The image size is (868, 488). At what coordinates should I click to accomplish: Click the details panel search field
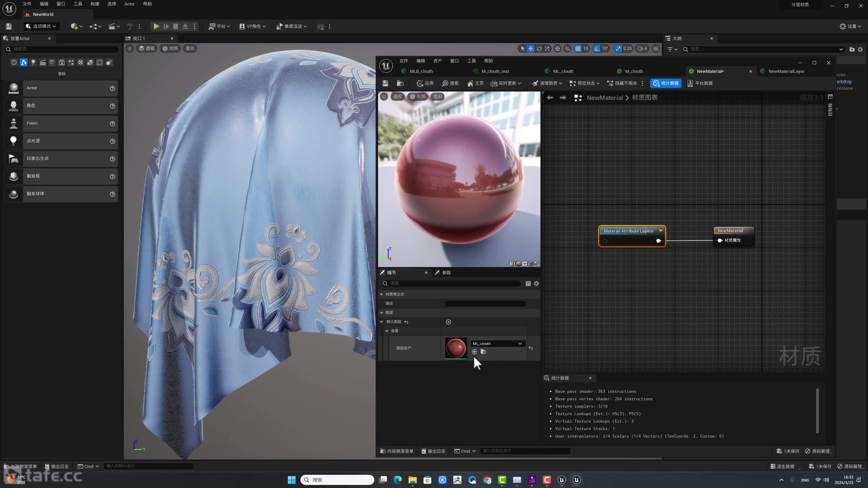click(x=451, y=283)
